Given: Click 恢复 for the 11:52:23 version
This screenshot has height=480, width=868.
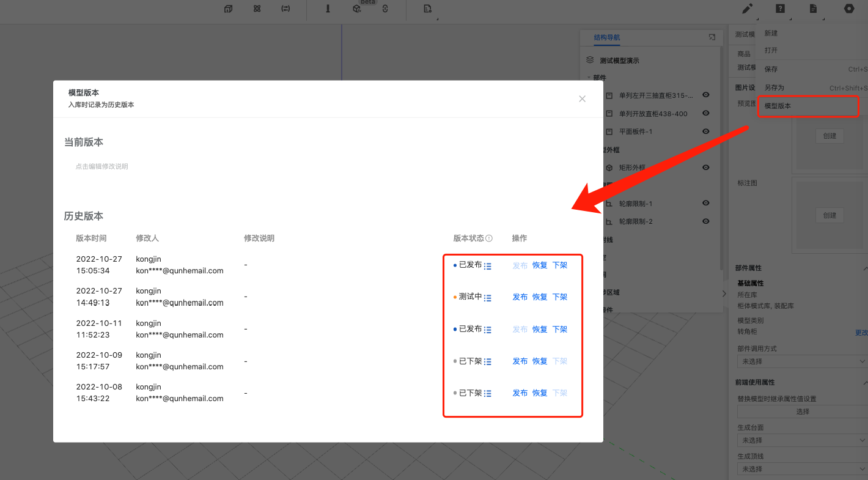Looking at the screenshot, I should 540,330.
